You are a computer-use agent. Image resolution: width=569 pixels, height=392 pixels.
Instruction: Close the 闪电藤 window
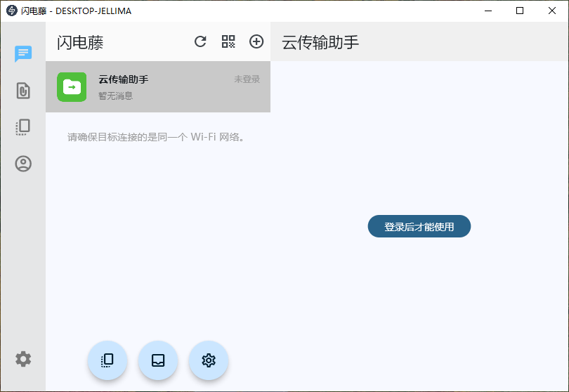pyautogui.click(x=552, y=11)
